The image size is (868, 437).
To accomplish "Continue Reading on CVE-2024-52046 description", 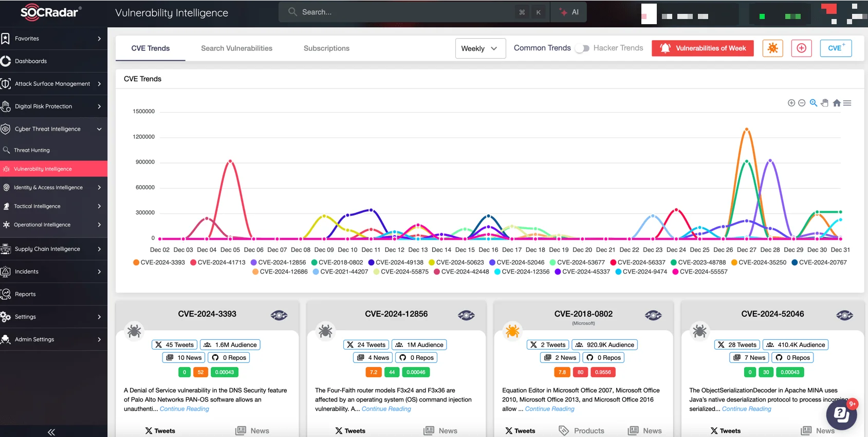I will click(747, 409).
